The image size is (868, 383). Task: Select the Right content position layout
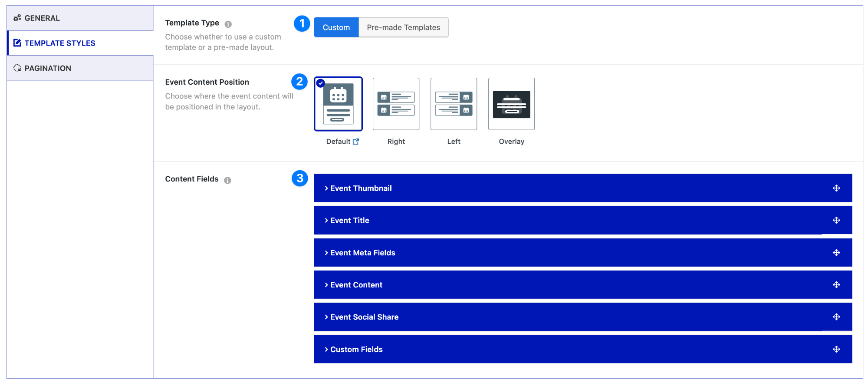point(396,104)
